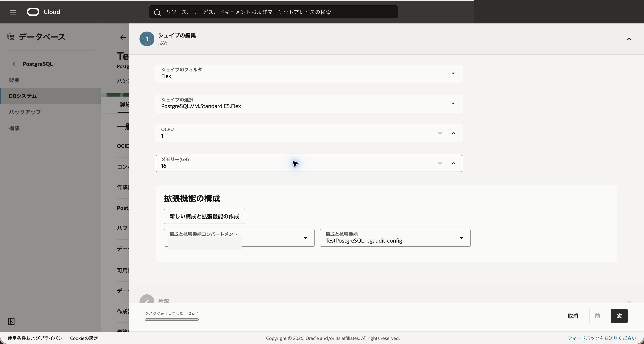Click the 新しい構成と拡張機能の作成 button

204,216
